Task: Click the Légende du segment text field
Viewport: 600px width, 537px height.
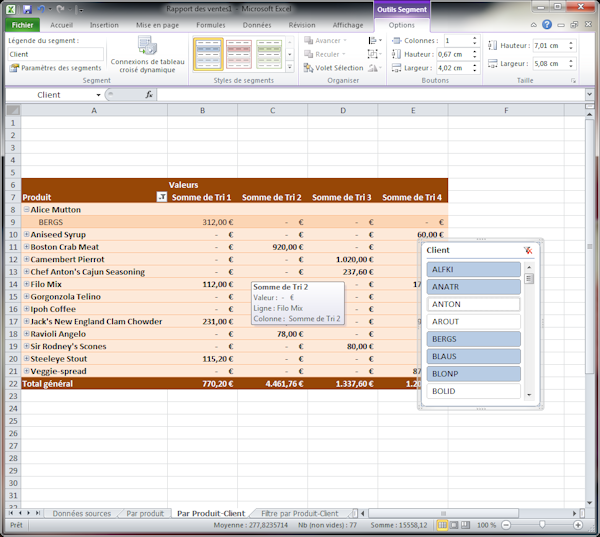Action: [55, 54]
